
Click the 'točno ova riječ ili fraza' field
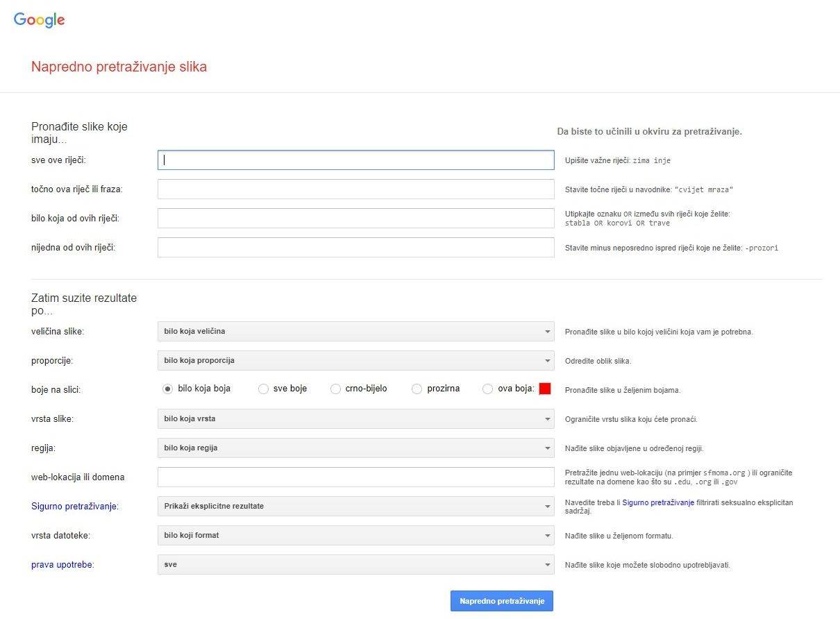point(355,189)
